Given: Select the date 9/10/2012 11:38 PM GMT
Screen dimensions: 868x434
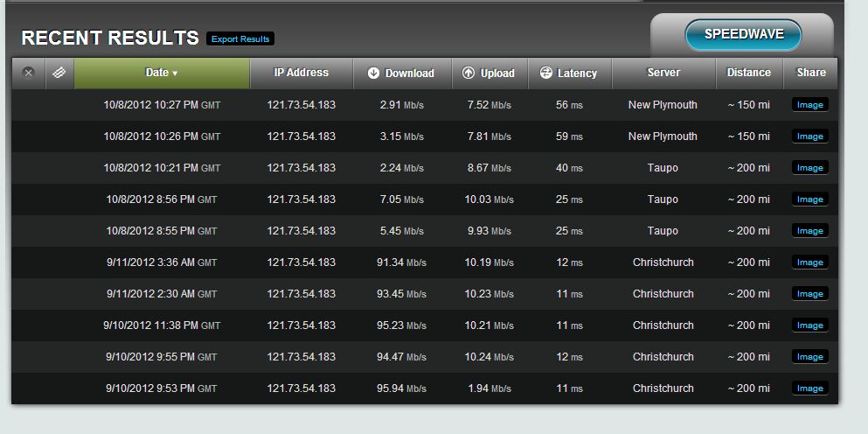Looking at the screenshot, I should click(x=162, y=325).
